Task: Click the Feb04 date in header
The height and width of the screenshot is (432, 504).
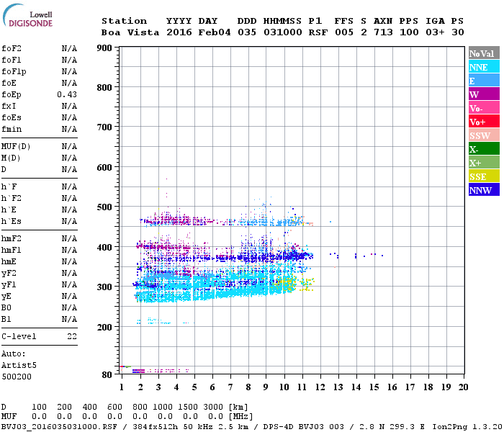Action: 215,32
